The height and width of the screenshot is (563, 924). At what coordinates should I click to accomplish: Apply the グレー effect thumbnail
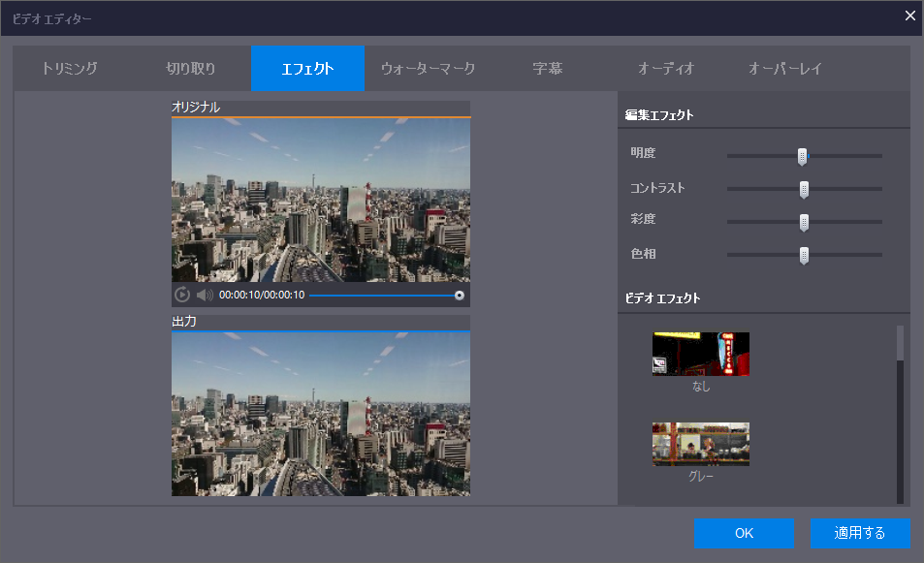tap(700, 444)
